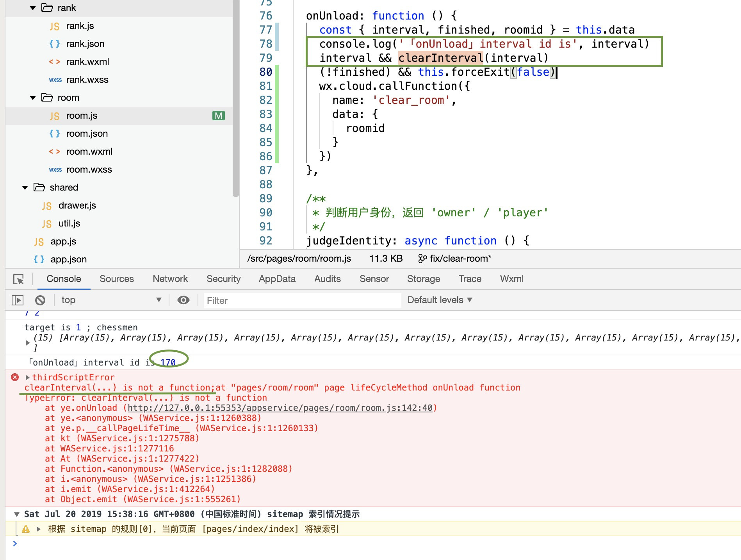Screen dimensions: 741x560
Task: Click line number 76 in the gutter
Action: pos(266,16)
